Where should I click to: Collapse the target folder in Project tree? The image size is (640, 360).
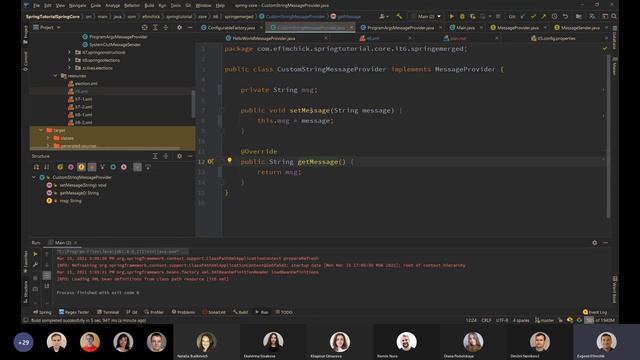[41, 130]
